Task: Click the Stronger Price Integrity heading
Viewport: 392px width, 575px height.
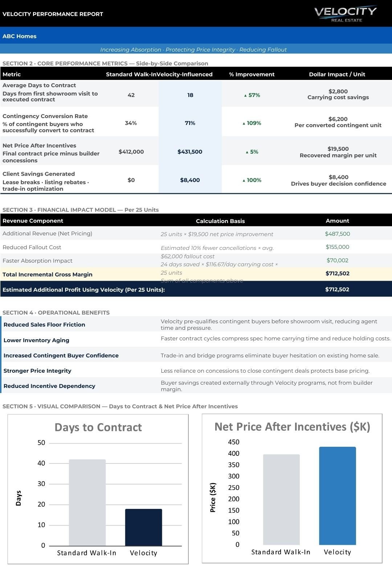Action: tap(37, 371)
